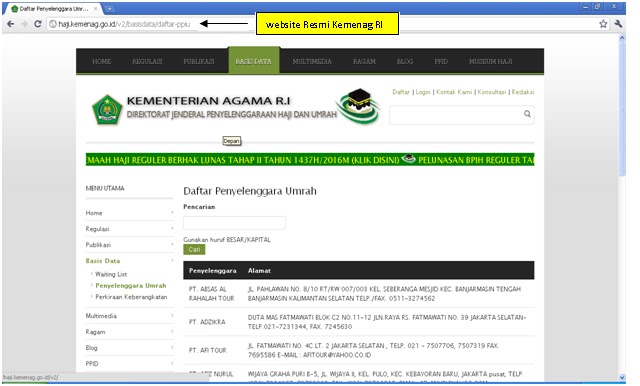Open a new browser tab
640x386 pixels.
click(x=109, y=8)
